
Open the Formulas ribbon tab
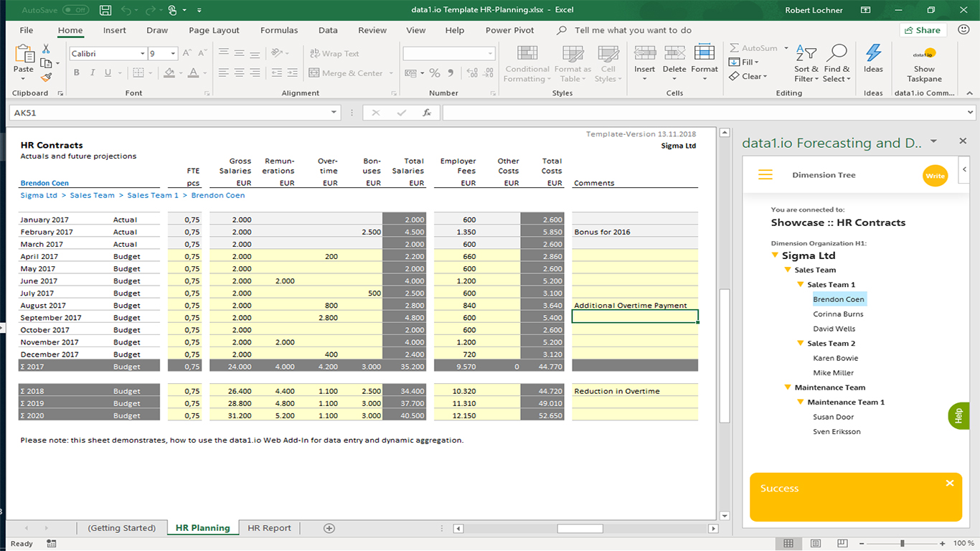coord(279,30)
